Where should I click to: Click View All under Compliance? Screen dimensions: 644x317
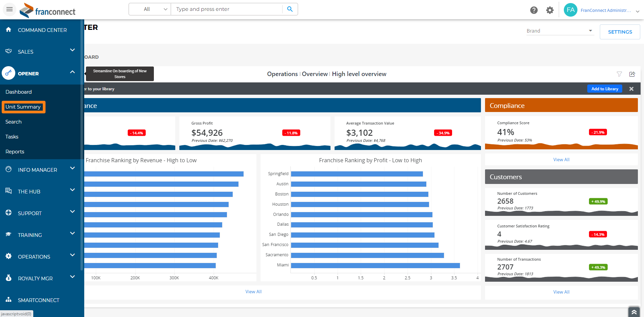(561, 160)
